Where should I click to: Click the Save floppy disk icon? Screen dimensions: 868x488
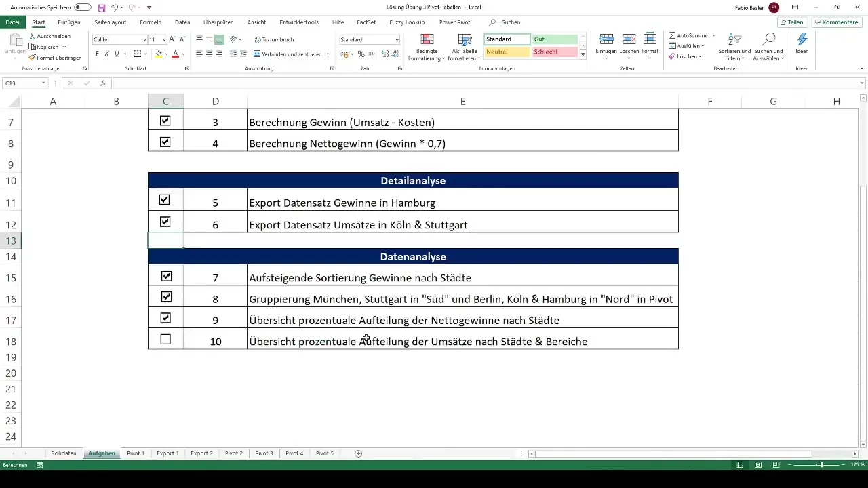tap(102, 7)
